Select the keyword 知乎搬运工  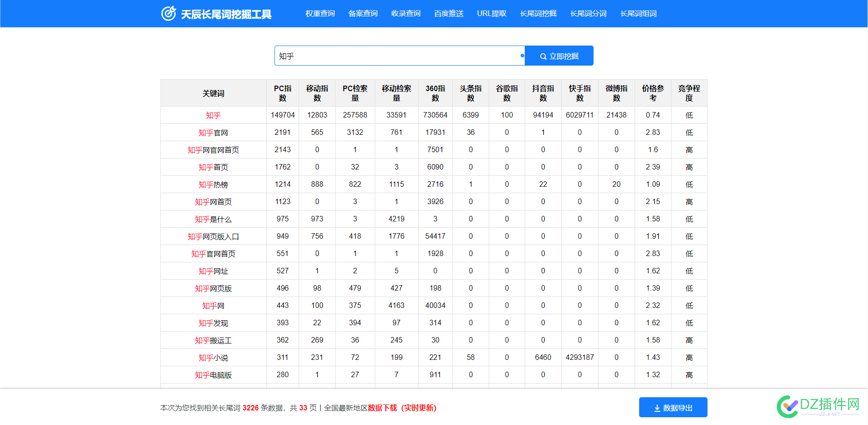coord(213,340)
